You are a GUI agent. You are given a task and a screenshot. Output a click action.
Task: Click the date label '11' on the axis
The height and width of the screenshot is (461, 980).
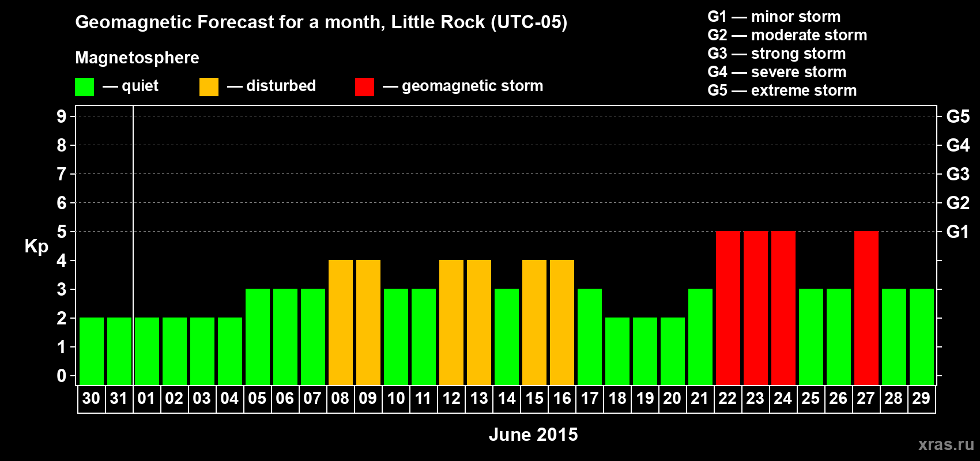click(423, 399)
